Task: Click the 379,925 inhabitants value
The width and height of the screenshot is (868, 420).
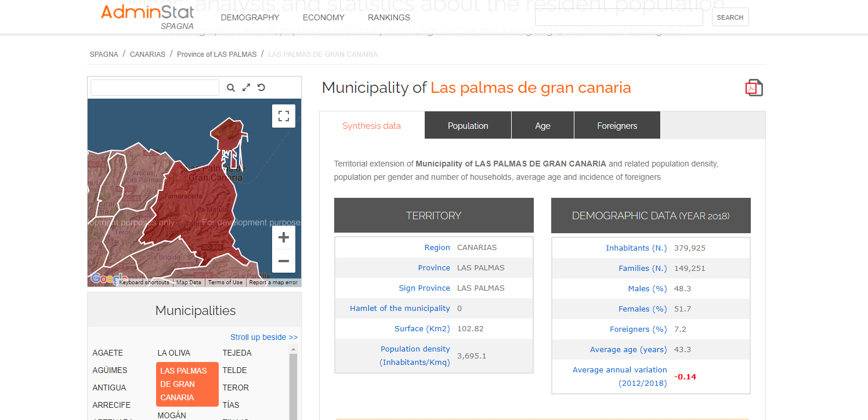Action: point(690,248)
